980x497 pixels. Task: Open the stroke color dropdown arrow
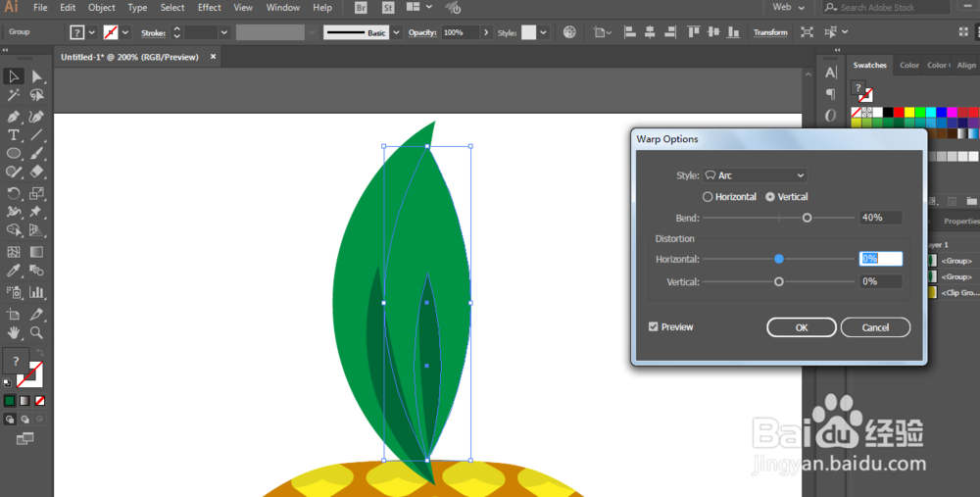click(x=125, y=32)
